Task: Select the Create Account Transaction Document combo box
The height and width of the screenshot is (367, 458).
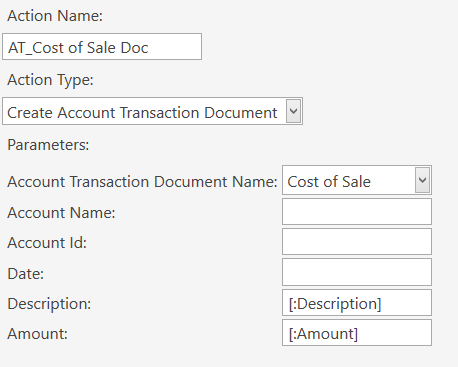Action: (x=152, y=111)
